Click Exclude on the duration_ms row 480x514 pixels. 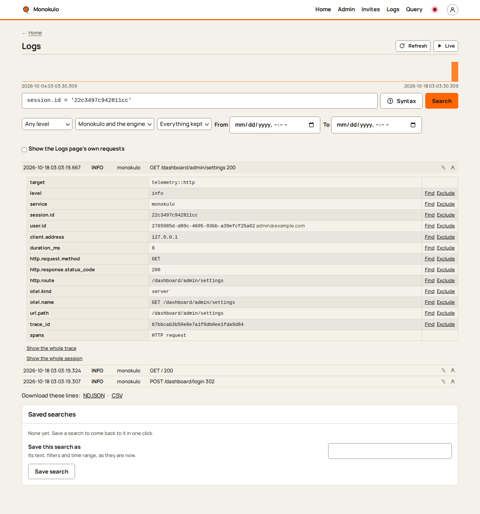click(446, 248)
